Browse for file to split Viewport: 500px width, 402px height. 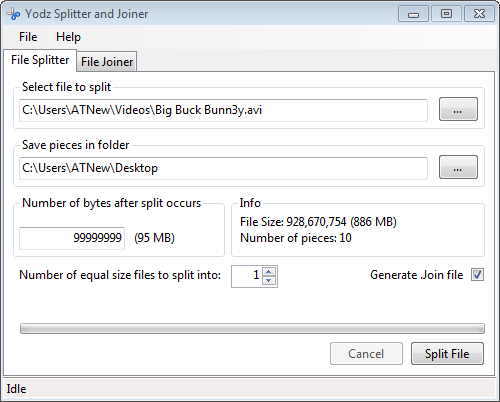tap(458, 109)
